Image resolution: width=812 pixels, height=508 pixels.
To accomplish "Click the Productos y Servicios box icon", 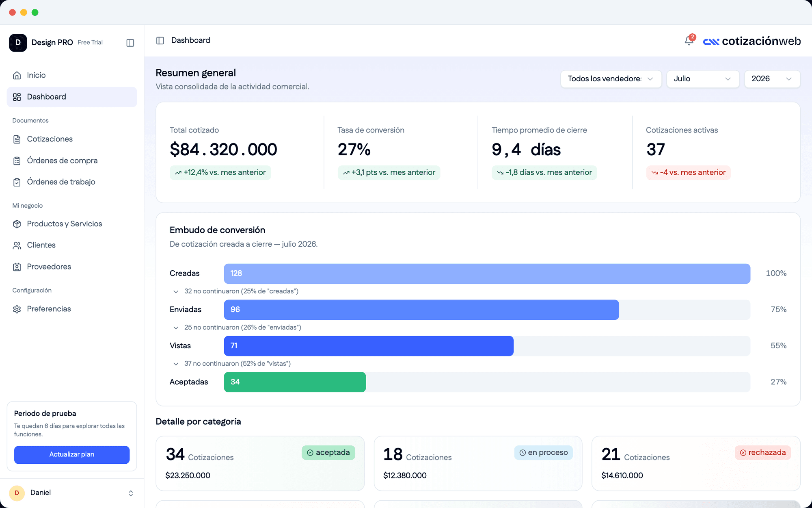I will pos(17,224).
